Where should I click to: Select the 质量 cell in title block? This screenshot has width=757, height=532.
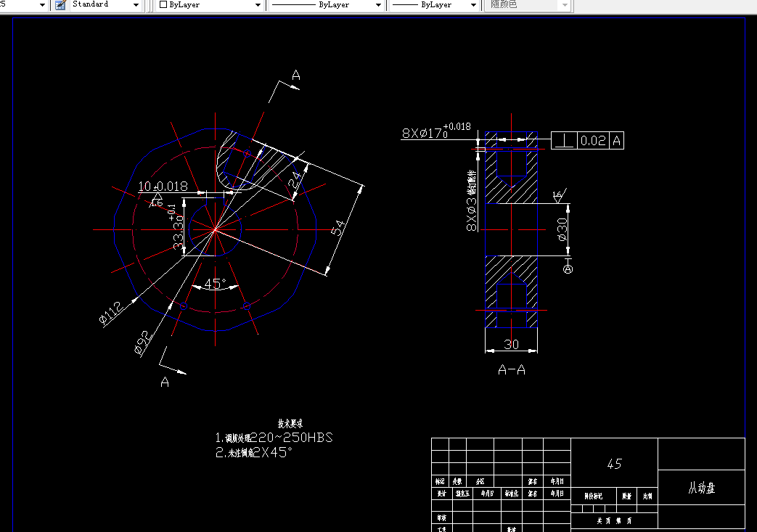(x=626, y=496)
